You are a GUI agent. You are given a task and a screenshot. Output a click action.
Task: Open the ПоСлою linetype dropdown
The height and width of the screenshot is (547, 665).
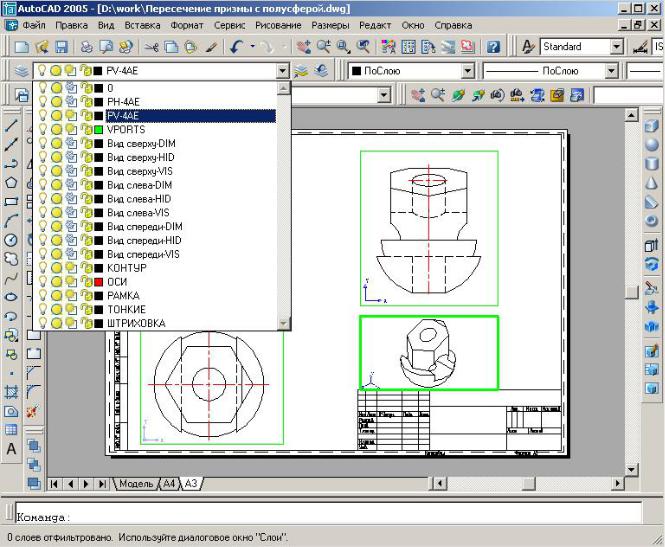click(611, 70)
